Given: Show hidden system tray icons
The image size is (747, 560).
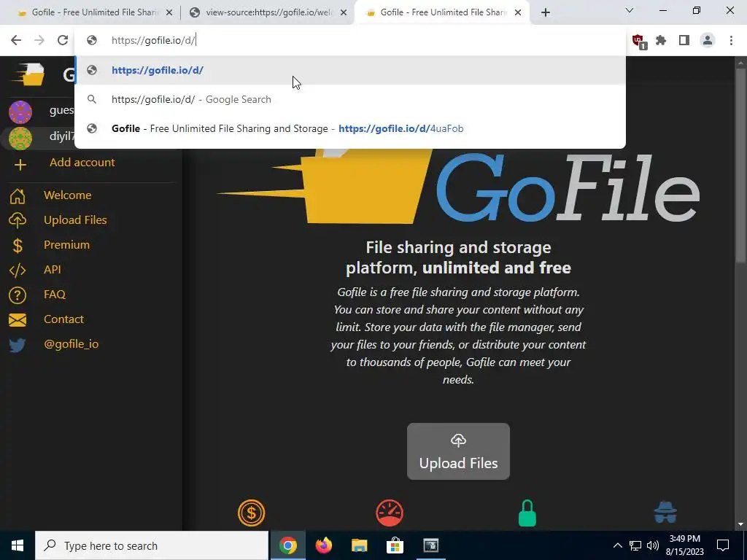Looking at the screenshot, I should click(617, 545).
